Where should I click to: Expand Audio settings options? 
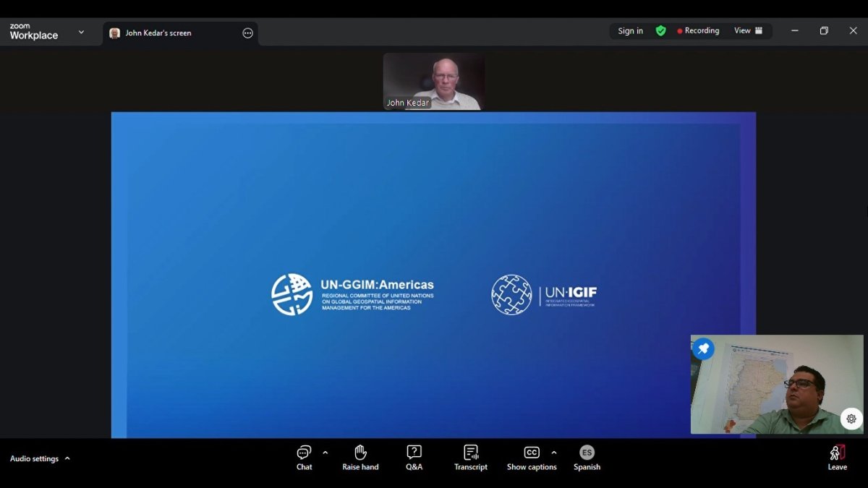67,458
